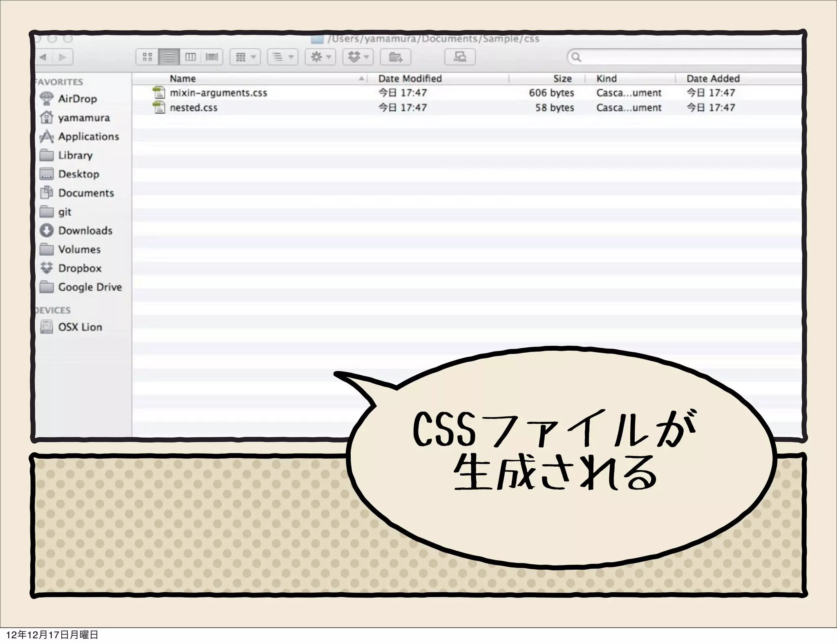Create a new folder from toolbar
The width and height of the screenshot is (837, 644).
(x=395, y=57)
